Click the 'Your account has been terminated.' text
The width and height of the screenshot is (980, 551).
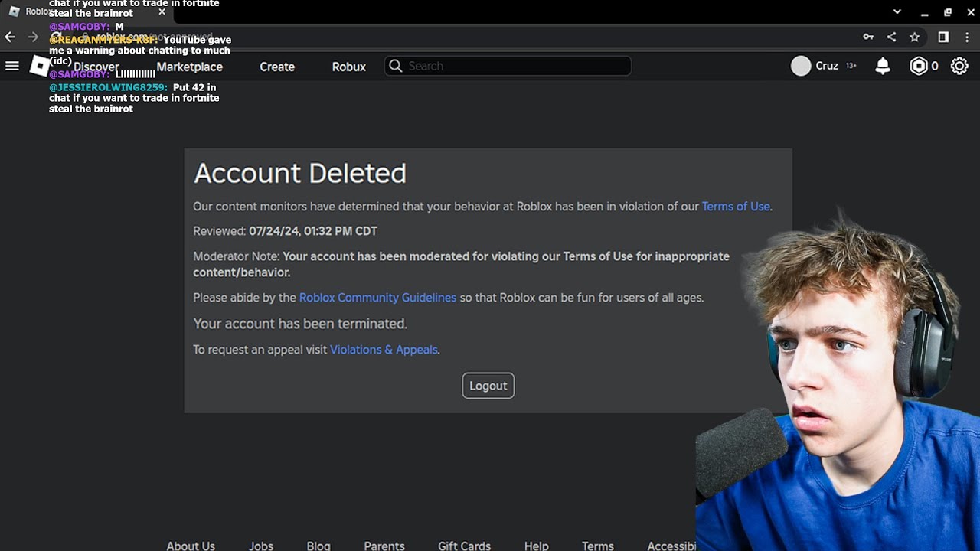coord(300,324)
